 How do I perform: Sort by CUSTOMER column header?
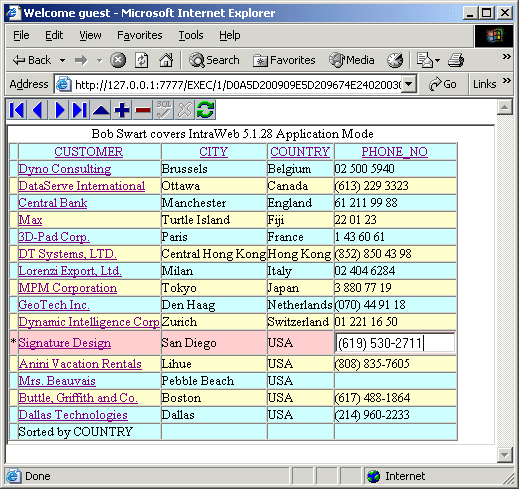coord(89,152)
